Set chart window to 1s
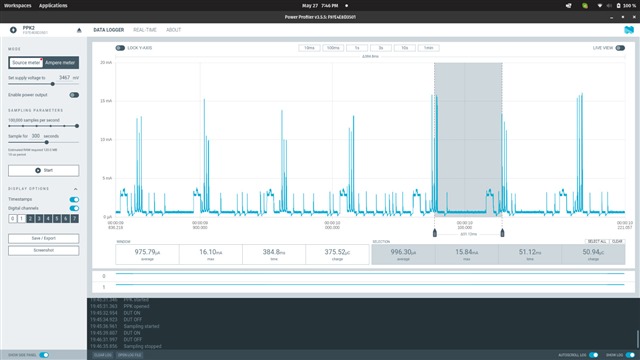This screenshot has height=360, width=640. click(x=357, y=48)
